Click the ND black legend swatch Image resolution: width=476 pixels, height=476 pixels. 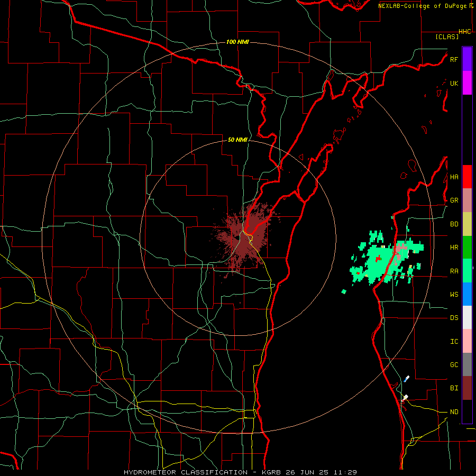(x=467, y=411)
